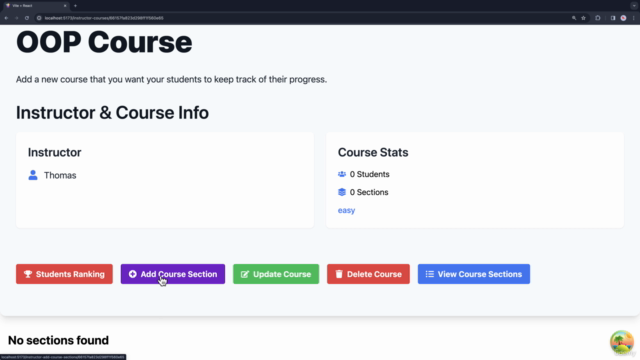Click the trash can icon in Delete Course
This screenshot has height=360, width=640.
(x=339, y=274)
